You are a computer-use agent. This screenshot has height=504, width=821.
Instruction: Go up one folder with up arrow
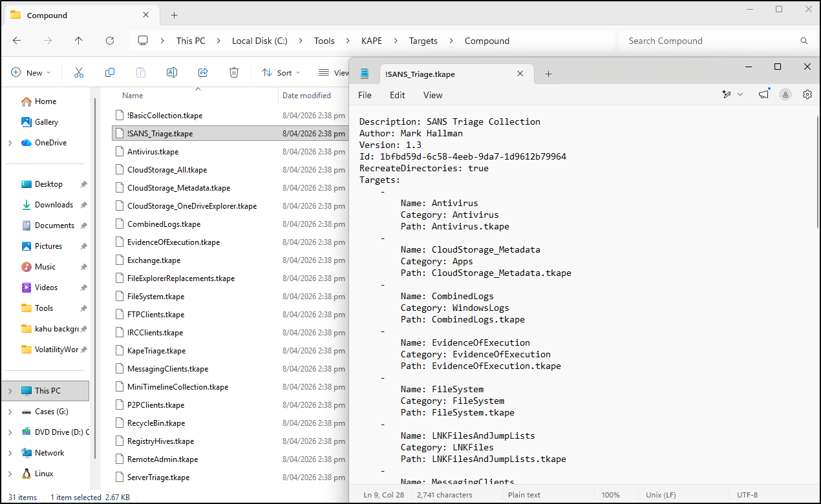pos(79,41)
